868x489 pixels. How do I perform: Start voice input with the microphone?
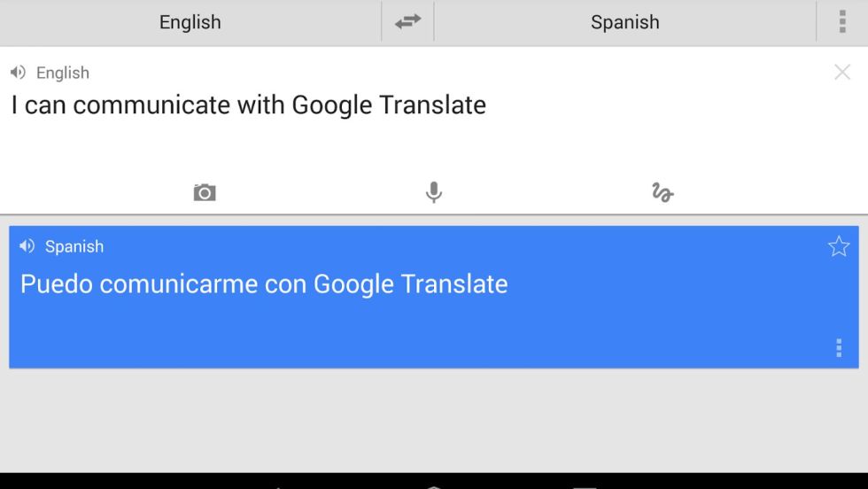pyautogui.click(x=433, y=192)
